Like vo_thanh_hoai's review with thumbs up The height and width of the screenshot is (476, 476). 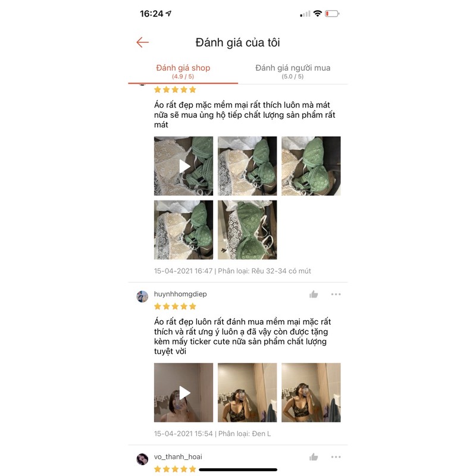coord(314,457)
